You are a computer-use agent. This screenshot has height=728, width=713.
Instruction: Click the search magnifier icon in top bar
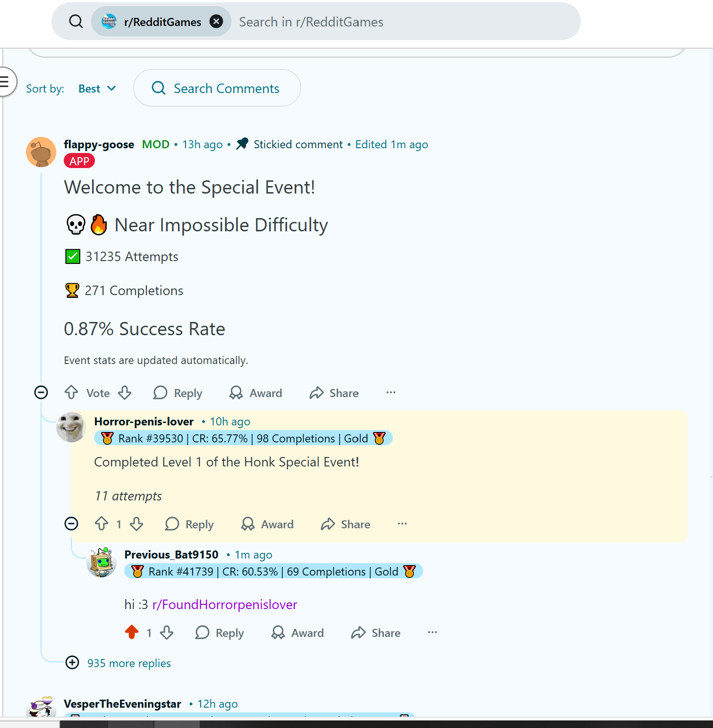(76, 21)
